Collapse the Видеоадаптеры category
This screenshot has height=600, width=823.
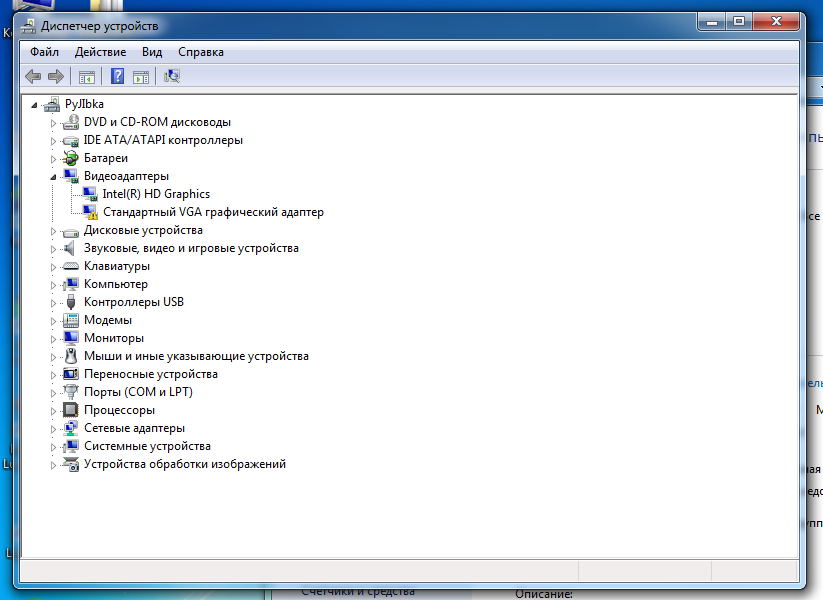pyautogui.click(x=54, y=176)
